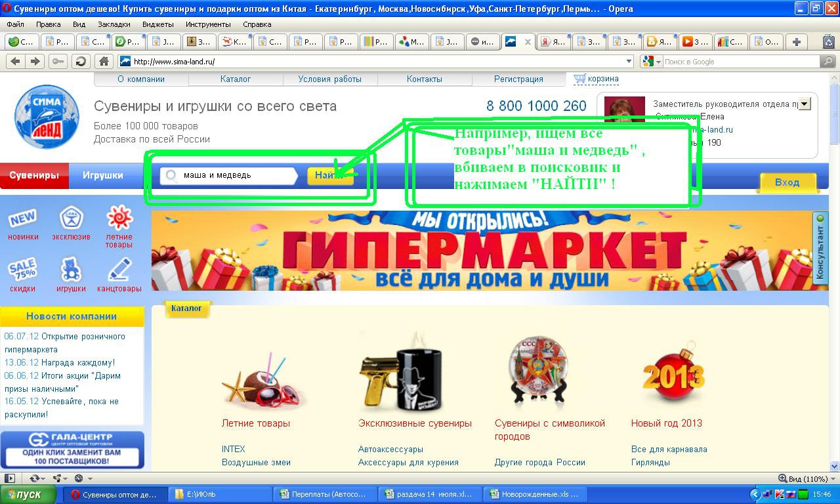Open the О компании site tab
Image resolution: width=840 pixels, height=504 pixels.
141,79
